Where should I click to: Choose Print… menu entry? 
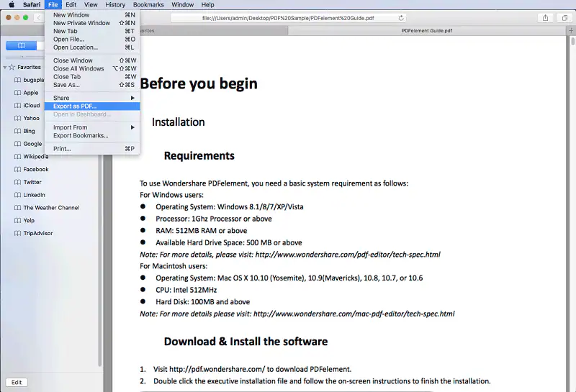(92, 149)
